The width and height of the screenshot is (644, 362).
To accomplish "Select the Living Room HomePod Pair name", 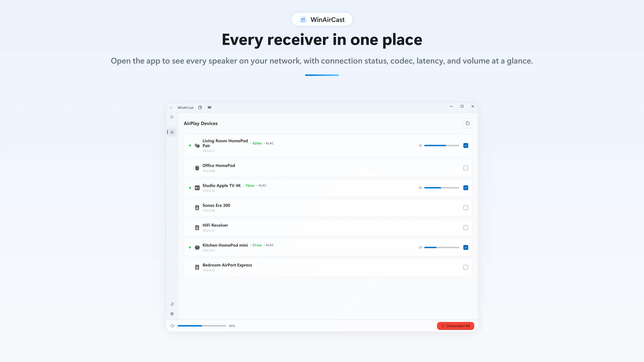I will (225, 143).
